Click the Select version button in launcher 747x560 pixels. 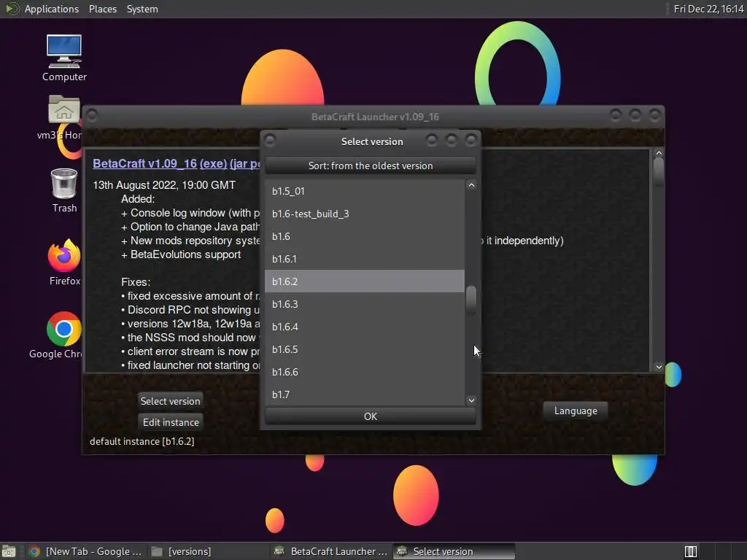(x=170, y=401)
